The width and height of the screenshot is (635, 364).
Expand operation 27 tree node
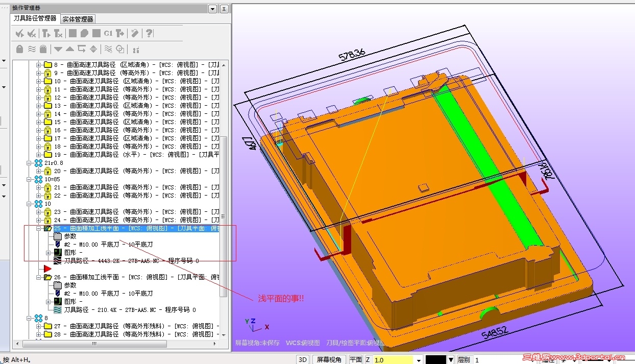point(38,326)
